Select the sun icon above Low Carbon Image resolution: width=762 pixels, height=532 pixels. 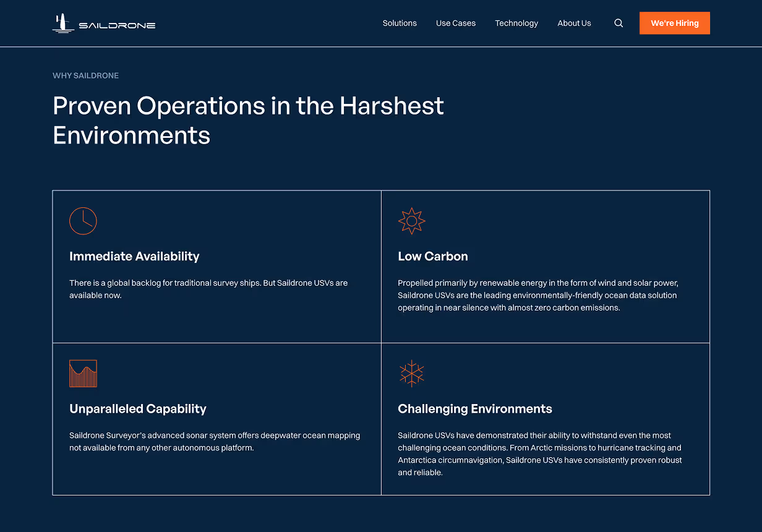(x=411, y=221)
